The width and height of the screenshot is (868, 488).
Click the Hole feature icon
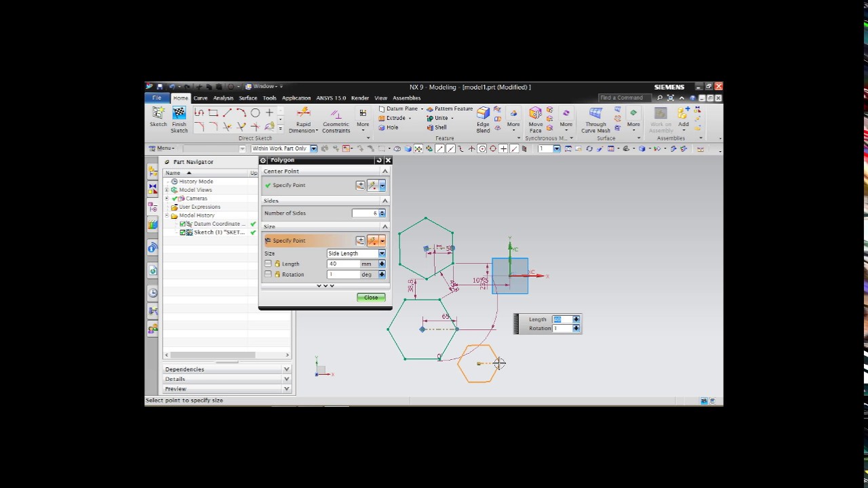pyautogui.click(x=382, y=127)
